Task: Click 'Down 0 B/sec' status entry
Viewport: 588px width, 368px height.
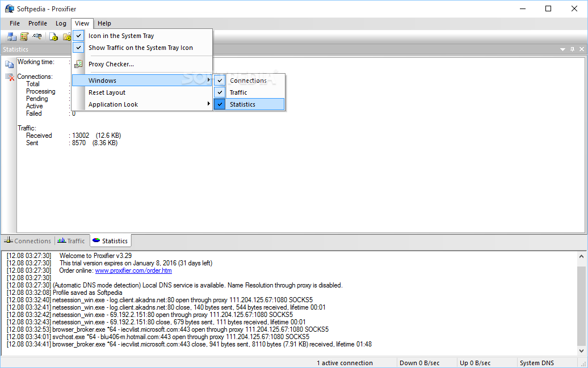Action: pyautogui.click(x=419, y=363)
